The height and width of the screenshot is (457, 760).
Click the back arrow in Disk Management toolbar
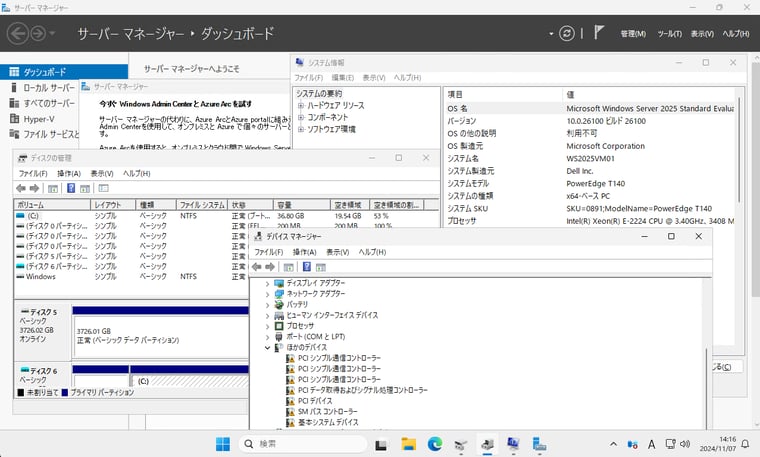(21, 189)
